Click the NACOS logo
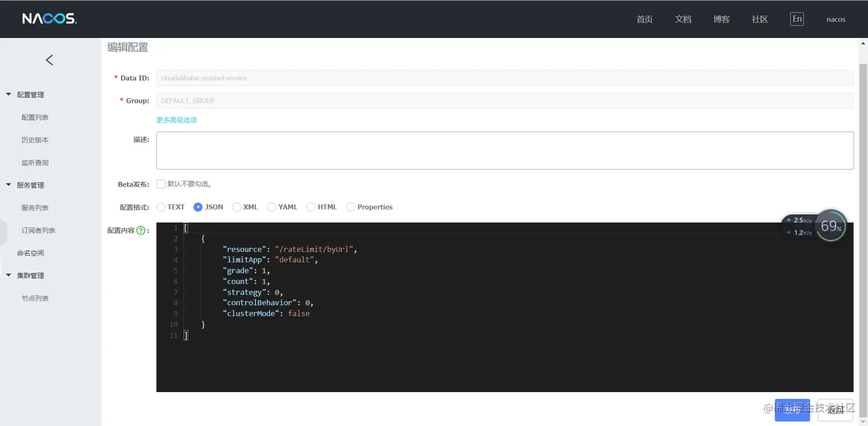Image resolution: width=868 pixels, height=426 pixels. click(49, 19)
